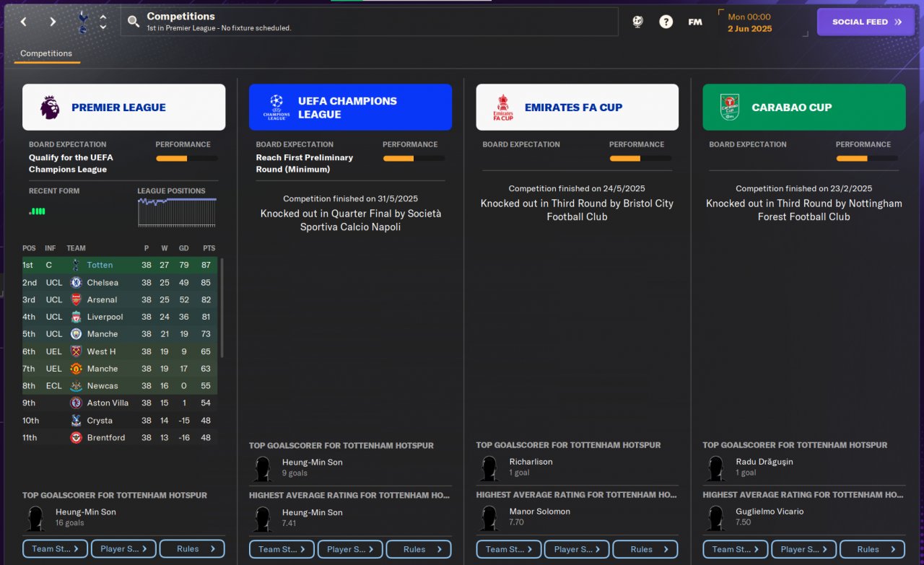Click 'Qualify for the UEFA Champions League' expectation

71,163
